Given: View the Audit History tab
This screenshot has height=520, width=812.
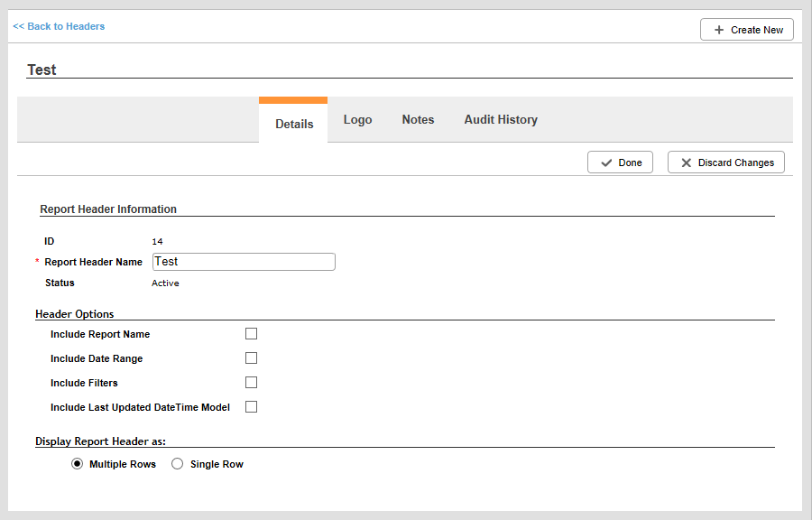Looking at the screenshot, I should (x=501, y=120).
